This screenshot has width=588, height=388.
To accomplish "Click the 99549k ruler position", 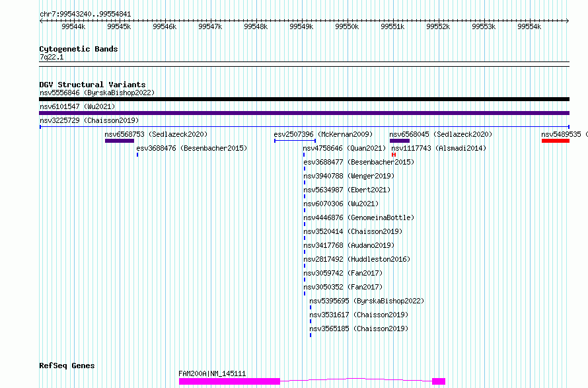I will tap(301, 26).
